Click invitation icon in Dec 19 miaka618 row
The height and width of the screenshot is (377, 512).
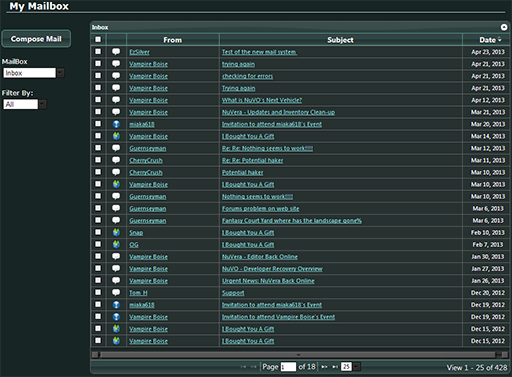click(116, 305)
